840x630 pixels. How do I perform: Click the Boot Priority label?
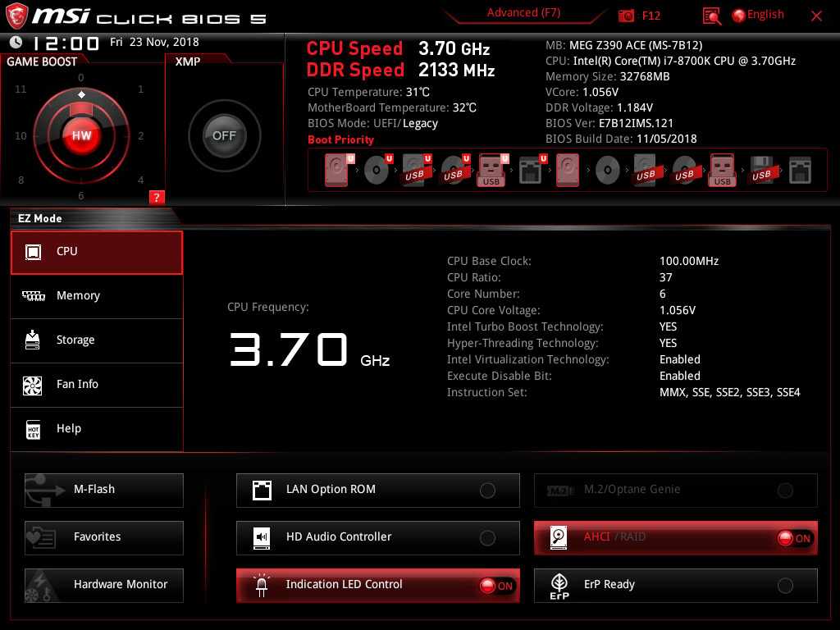[x=340, y=139]
